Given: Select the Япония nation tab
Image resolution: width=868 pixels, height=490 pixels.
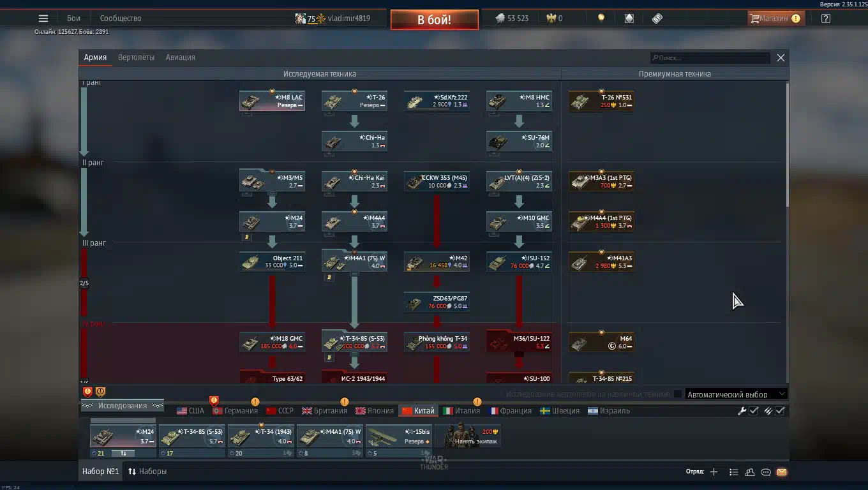Looking at the screenshot, I should [374, 411].
